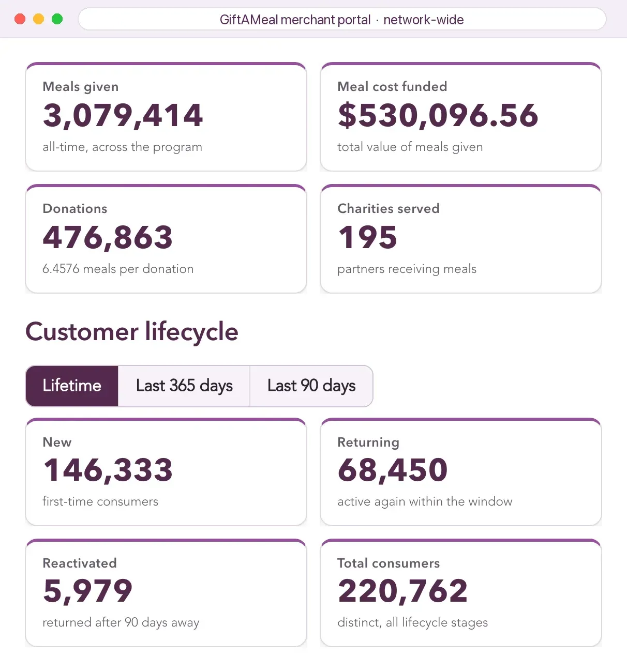Click the Reactivated value 5,979
The height and width of the screenshot is (672, 627).
(x=88, y=591)
